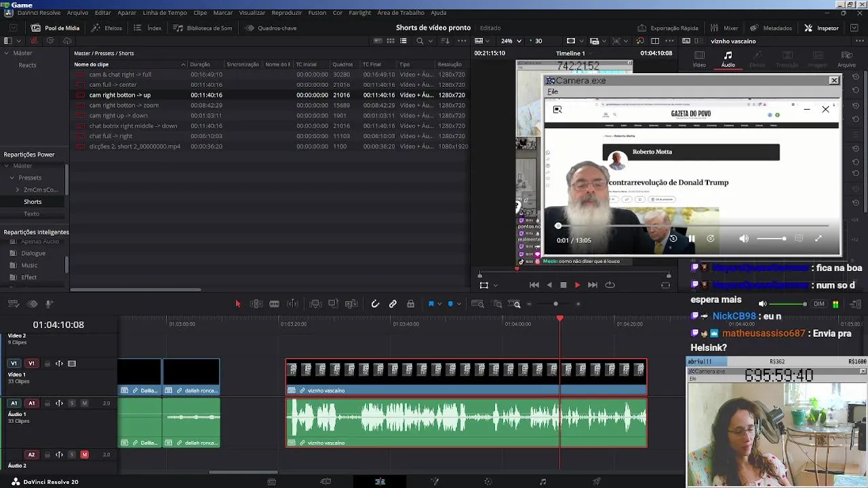Open the Fusion menu
This screenshot has height=488, width=868.
pyautogui.click(x=317, y=13)
